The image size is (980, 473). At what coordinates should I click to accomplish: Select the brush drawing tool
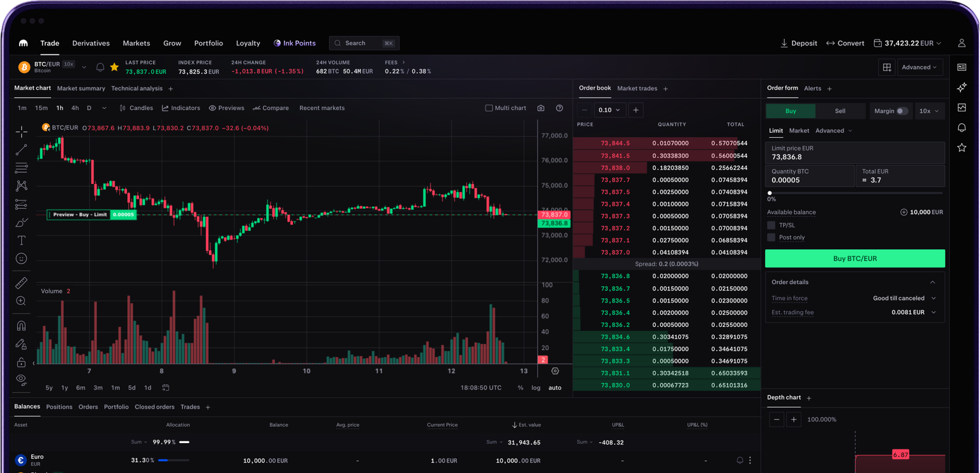(22, 223)
